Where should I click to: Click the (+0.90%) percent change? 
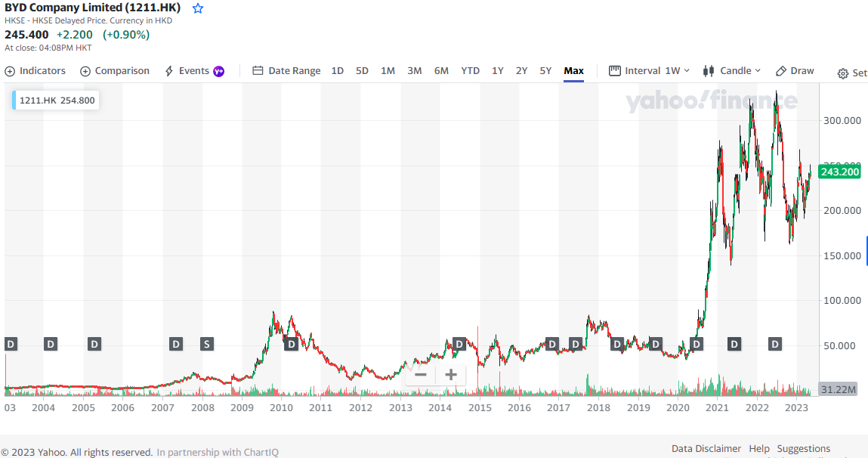126,34
